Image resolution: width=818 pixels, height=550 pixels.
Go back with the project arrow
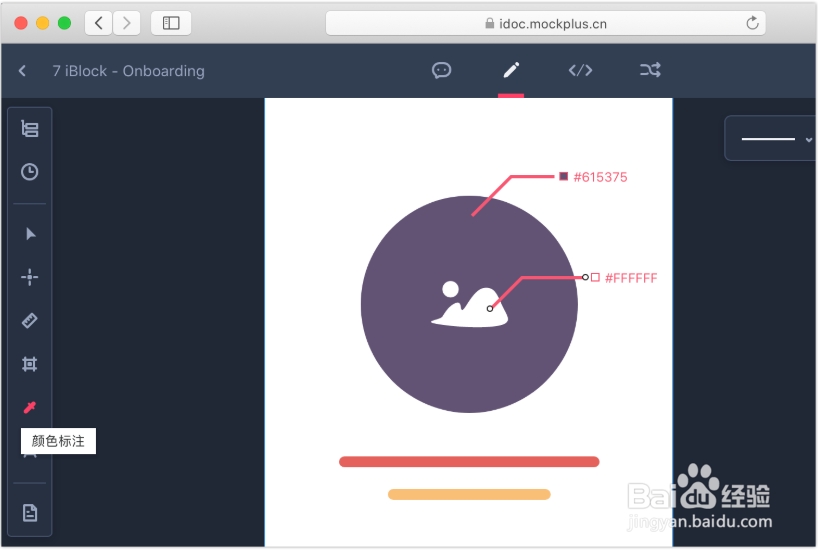click(22, 71)
